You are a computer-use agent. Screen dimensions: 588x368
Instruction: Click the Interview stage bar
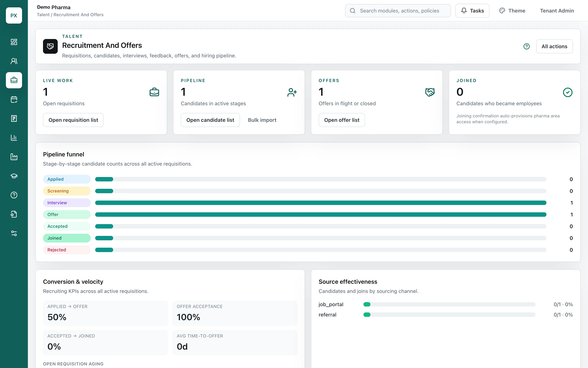pos(321,203)
